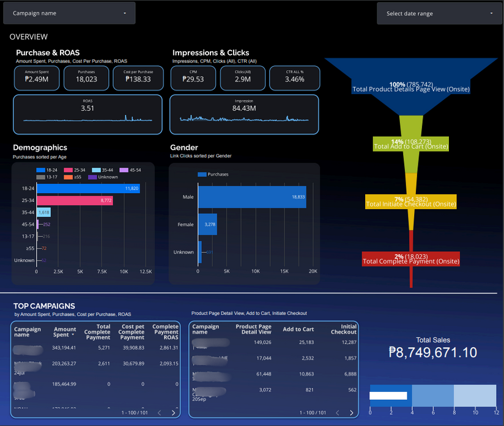Go to previous page in funnel metrics table
The height and width of the screenshot is (426, 504).
coord(338,413)
